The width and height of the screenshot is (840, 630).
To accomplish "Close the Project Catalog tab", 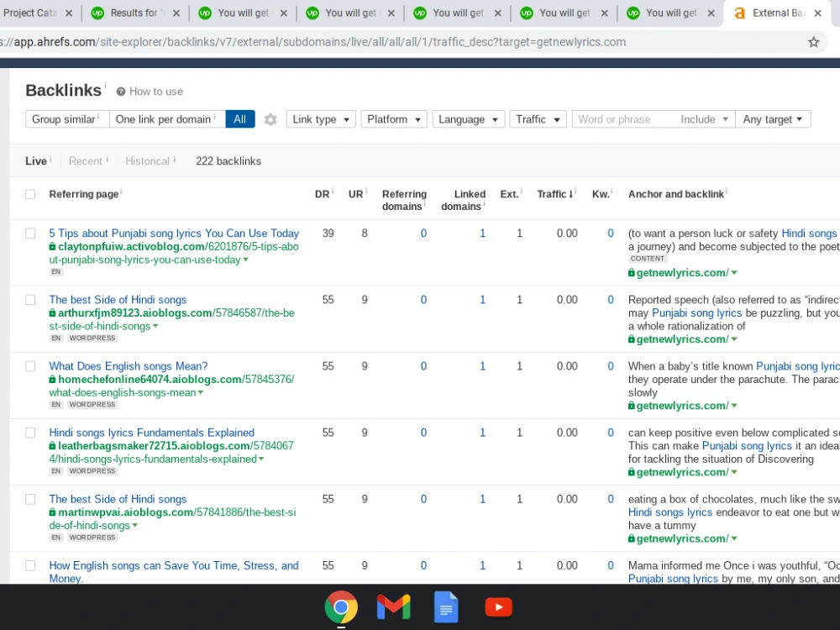I will (69, 13).
